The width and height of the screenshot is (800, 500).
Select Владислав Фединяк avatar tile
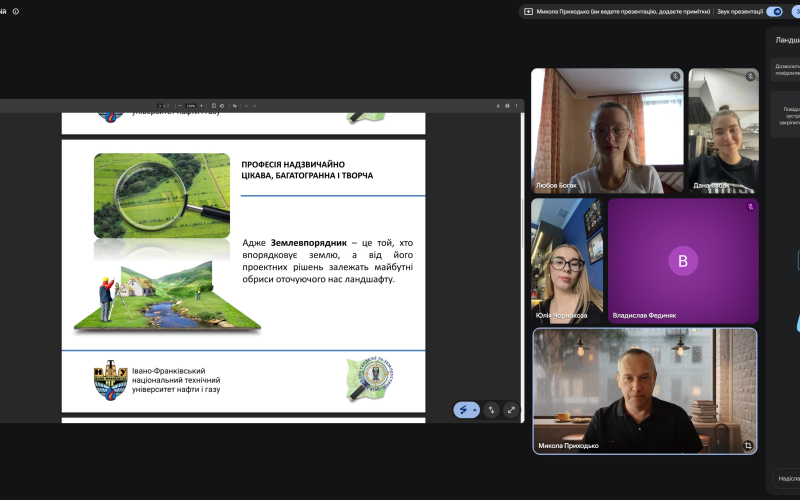point(683,261)
